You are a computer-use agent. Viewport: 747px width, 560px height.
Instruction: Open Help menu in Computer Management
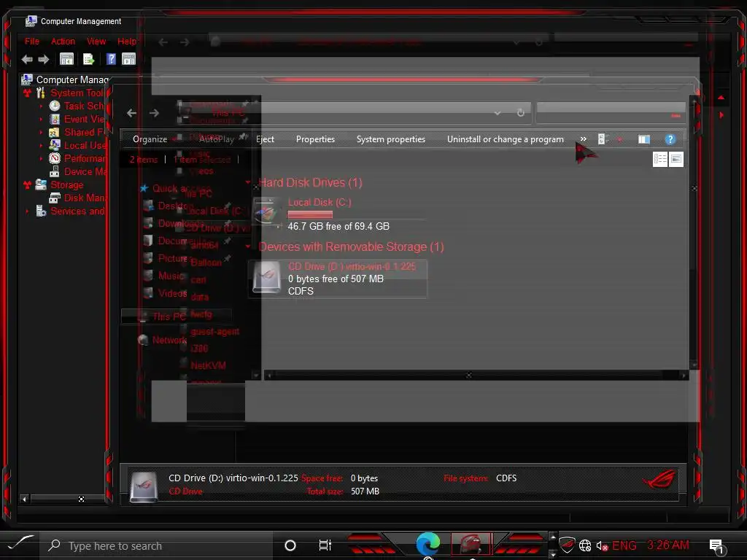(127, 42)
